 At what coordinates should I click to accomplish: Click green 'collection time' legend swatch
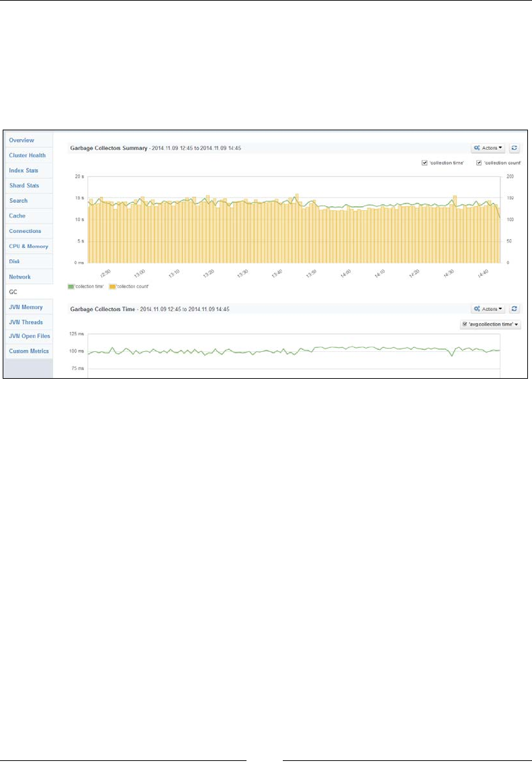(x=71, y=287)
